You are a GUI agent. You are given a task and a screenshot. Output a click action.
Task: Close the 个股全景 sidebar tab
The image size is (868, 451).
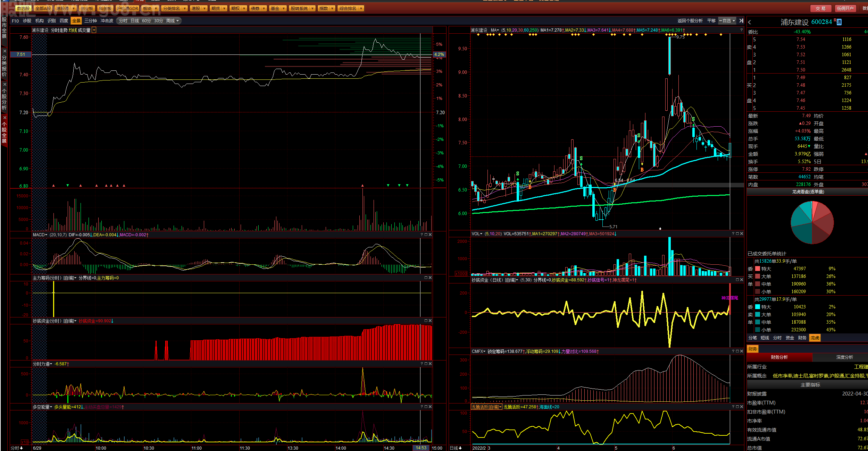click(x=5, y=118)
